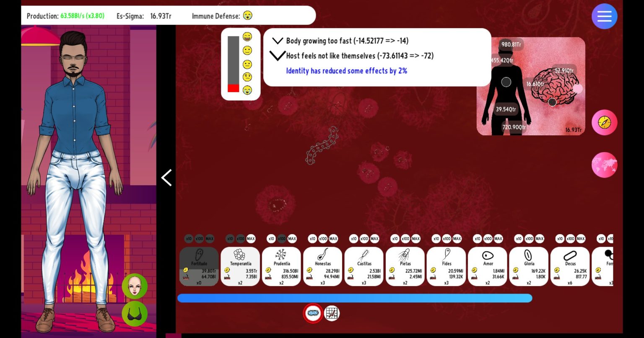
Task: Open the statistics chart icon
Action: 332,313
